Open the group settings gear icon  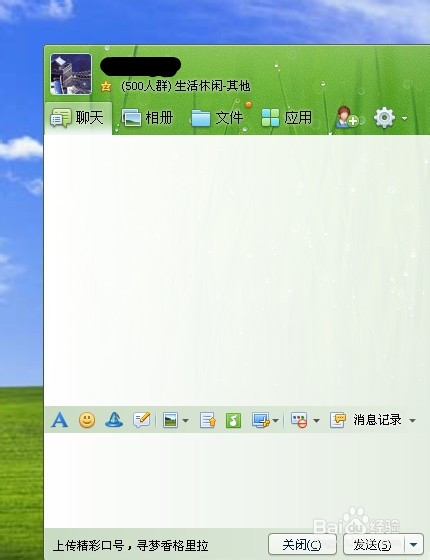[384, 118]
